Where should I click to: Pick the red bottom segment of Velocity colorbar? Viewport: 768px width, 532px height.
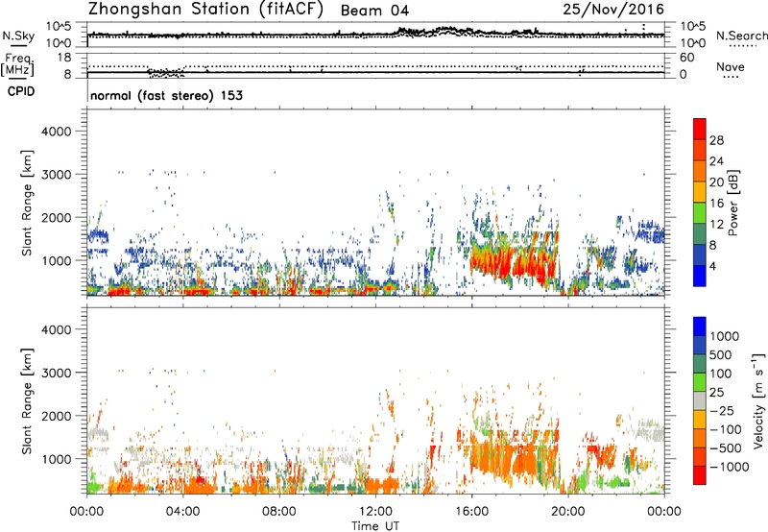pyautogui.click(x=700, y=475)
